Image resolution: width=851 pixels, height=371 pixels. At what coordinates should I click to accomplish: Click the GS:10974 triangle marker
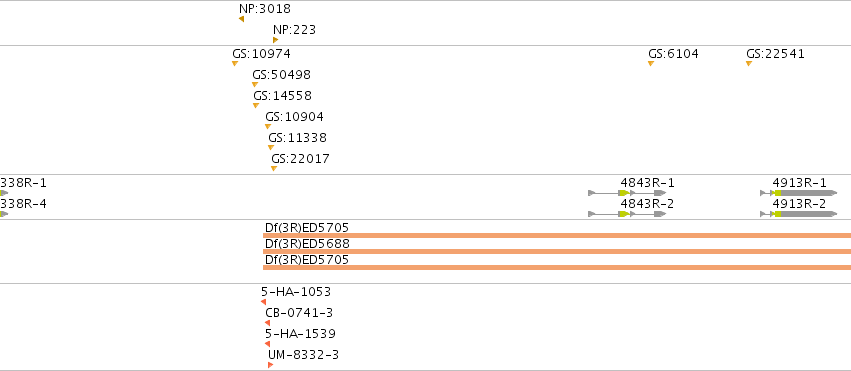[x=235, y=63]
